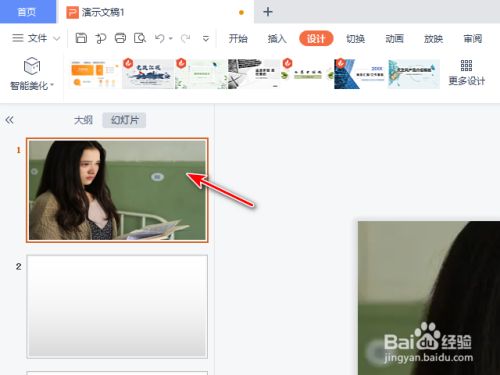Screen dimensions: 500x375
Task: Open the 文件 menu
Action: (x=37, y=38)
